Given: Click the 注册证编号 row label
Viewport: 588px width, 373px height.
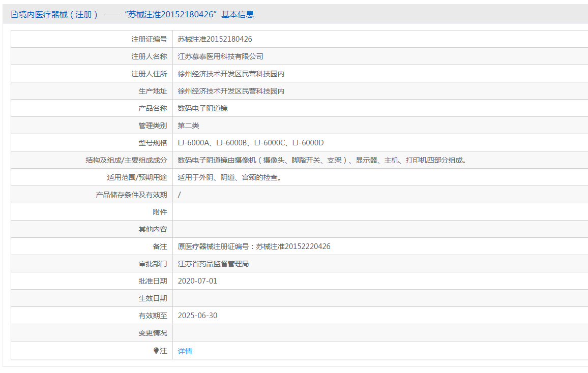Looking at the screenshot, I should coord(149,39).
